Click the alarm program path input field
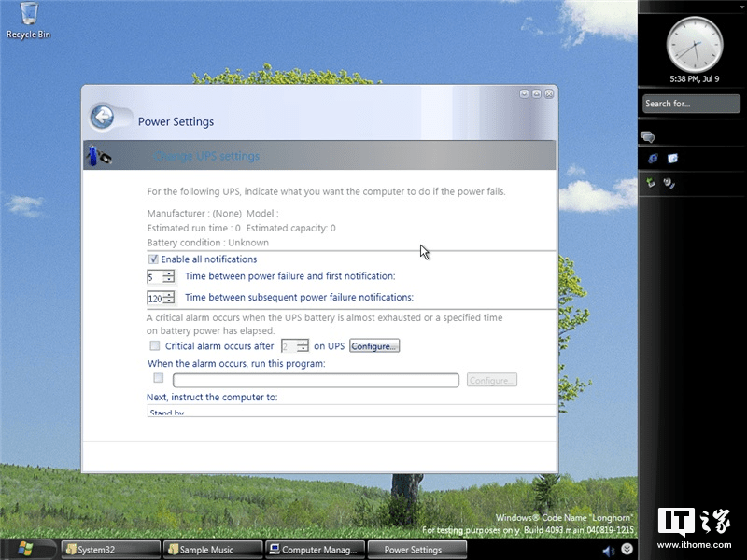Image resolution: width=747 pixels, height=560 pixels. 316,380
